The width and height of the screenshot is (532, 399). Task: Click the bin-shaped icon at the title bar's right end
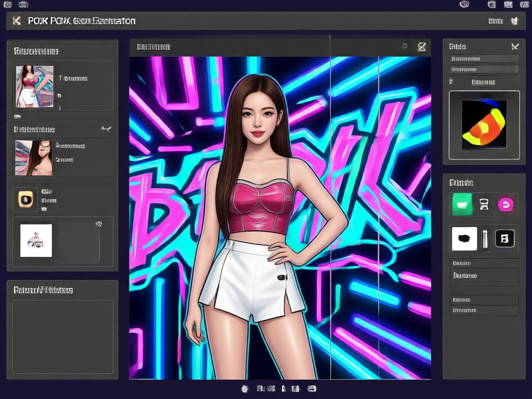pyautogui.click(x=515, y=21)
